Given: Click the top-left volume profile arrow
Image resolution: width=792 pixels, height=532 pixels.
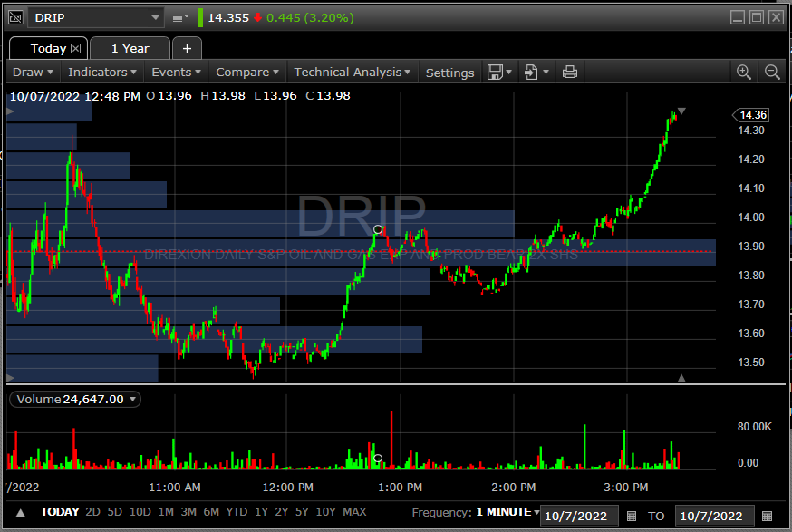Looking at the screenshot, I should 10,111.
